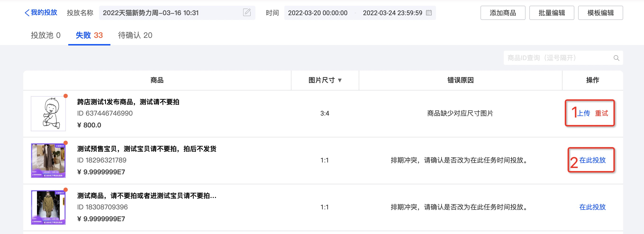Click the 投放名称 text input field
Screen dimensions: 644x234
(x=170, y=13)
